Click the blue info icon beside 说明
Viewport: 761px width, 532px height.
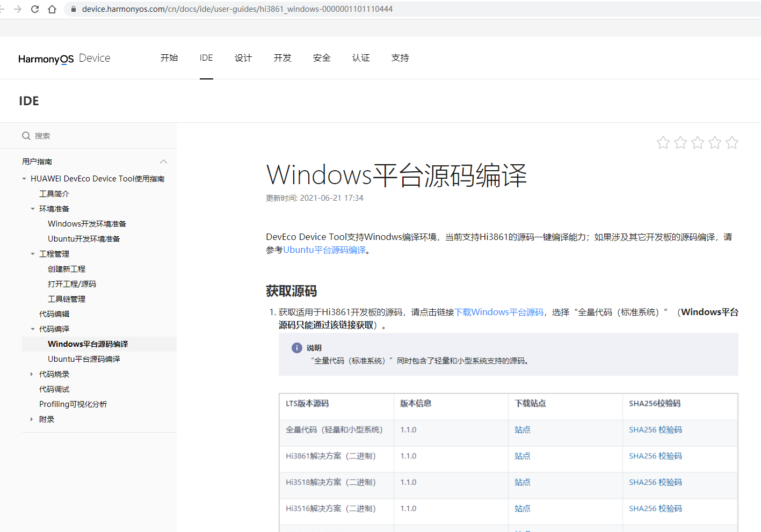[x=296, y=348]
